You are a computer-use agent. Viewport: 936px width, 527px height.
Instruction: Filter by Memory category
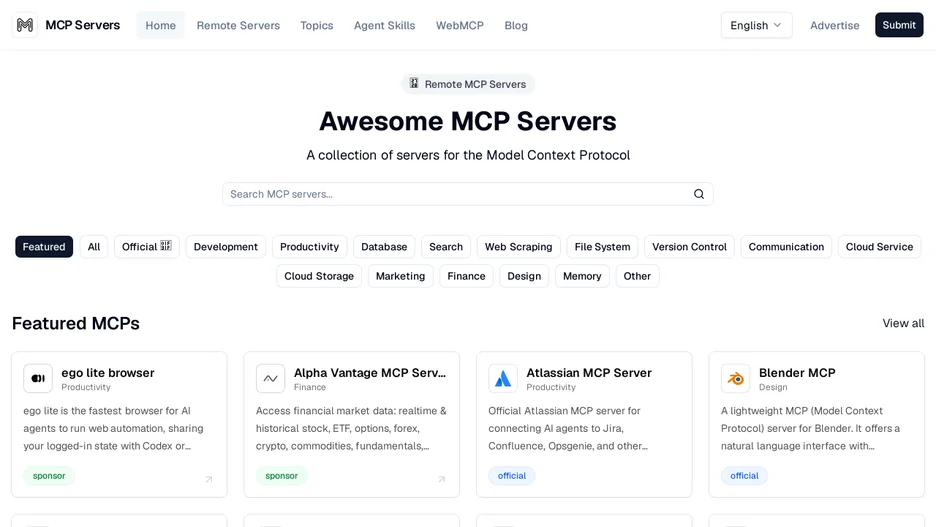click(582, 276)
